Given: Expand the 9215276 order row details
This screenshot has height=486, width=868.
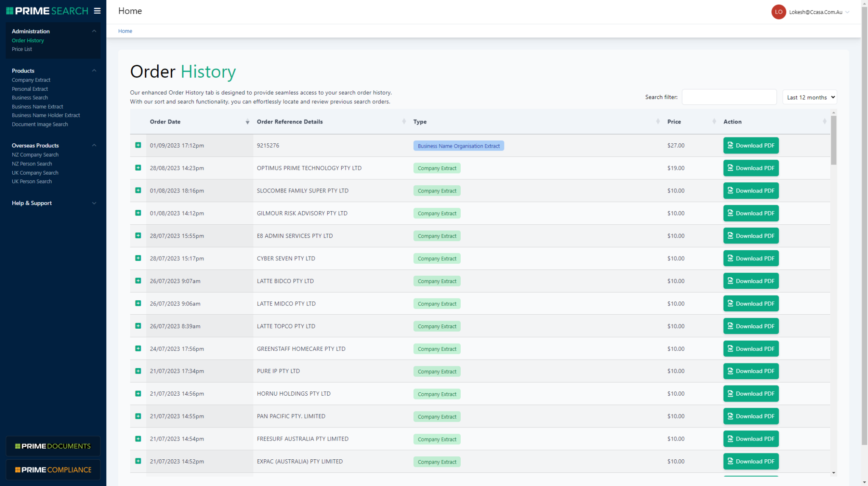Looking at the screenshot, I should (x=138, y=145).
